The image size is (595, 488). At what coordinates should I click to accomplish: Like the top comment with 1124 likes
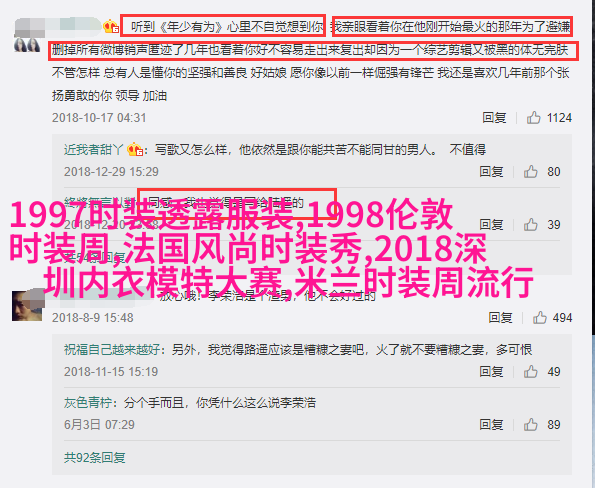tap(533, 118)
